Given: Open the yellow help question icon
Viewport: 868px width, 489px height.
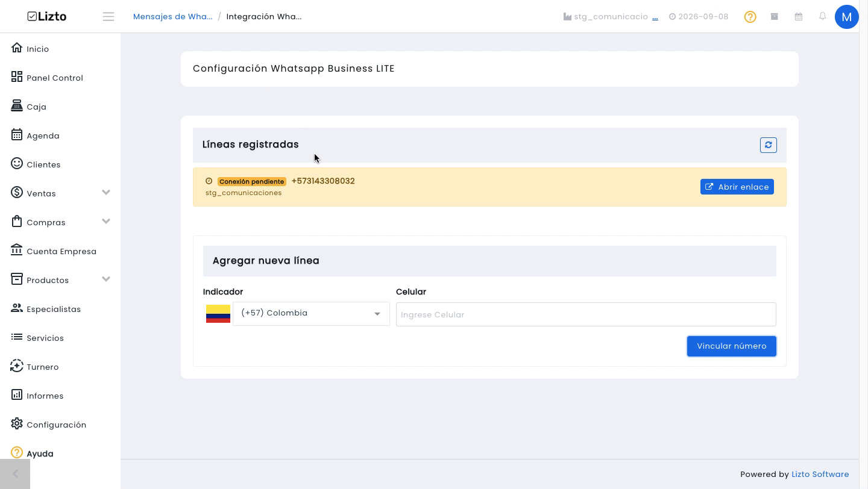Looking at the screenshot, I should [x=750, y=17].
